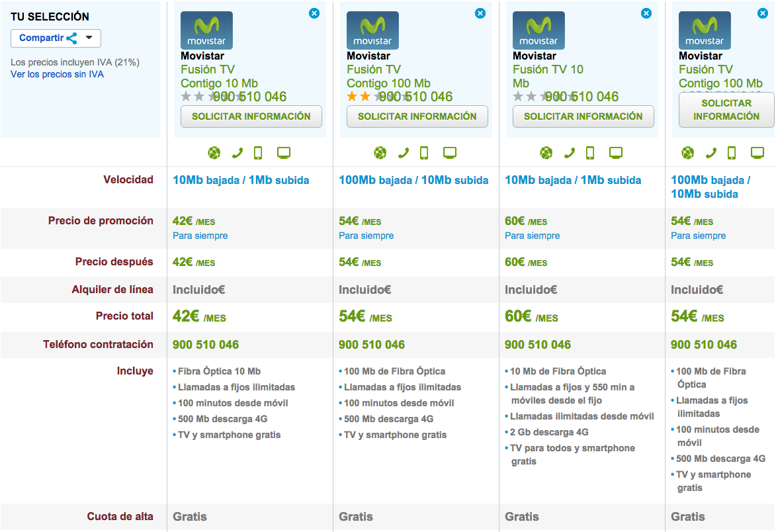This screenshot has height=532, width=776.
Task: Click the landline phone icon in the Contigo 10 Mb column
Action: (237, 154)
